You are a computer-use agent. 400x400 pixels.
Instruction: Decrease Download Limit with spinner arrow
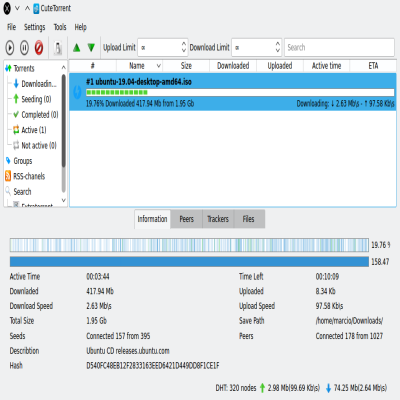[x=278, y=51]
